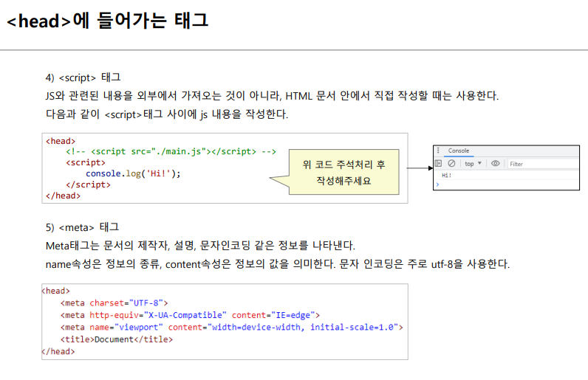
Task: Open the DevTools three-dot menu
Action: [438, 151]
